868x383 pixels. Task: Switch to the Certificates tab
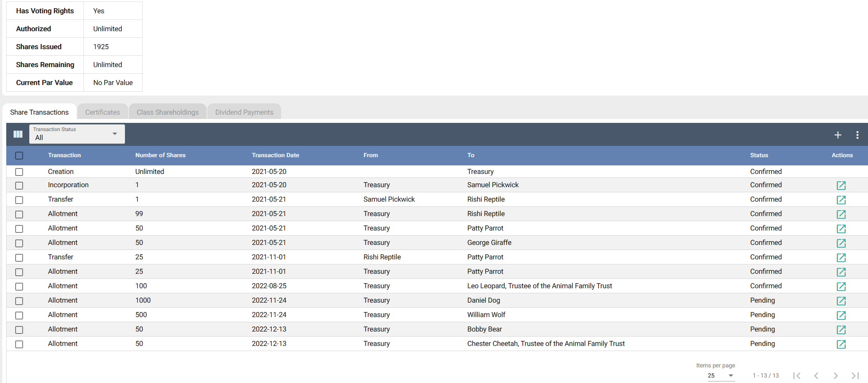[103, 112]
